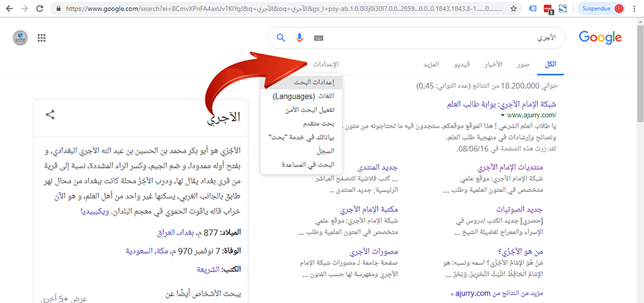
Task: Click the Suspendue profile button
Action: click(x=602, y=8)
